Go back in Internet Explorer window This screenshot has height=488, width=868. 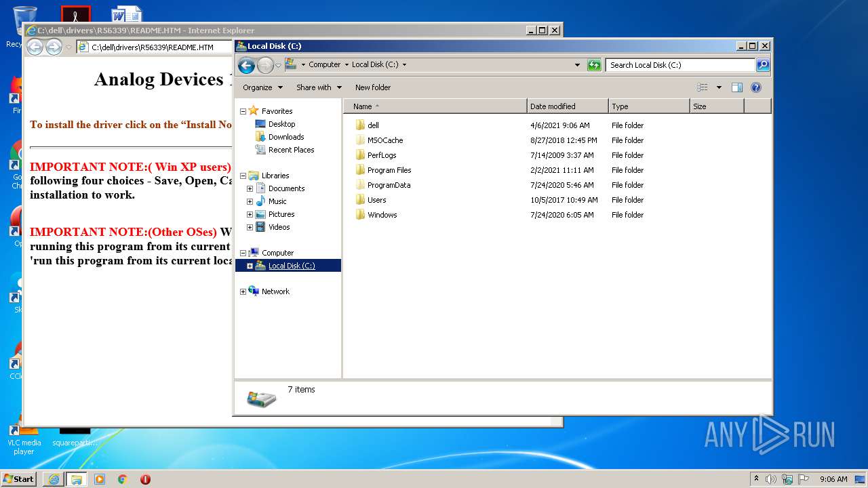pyautogui.click(x=35, y=47)
